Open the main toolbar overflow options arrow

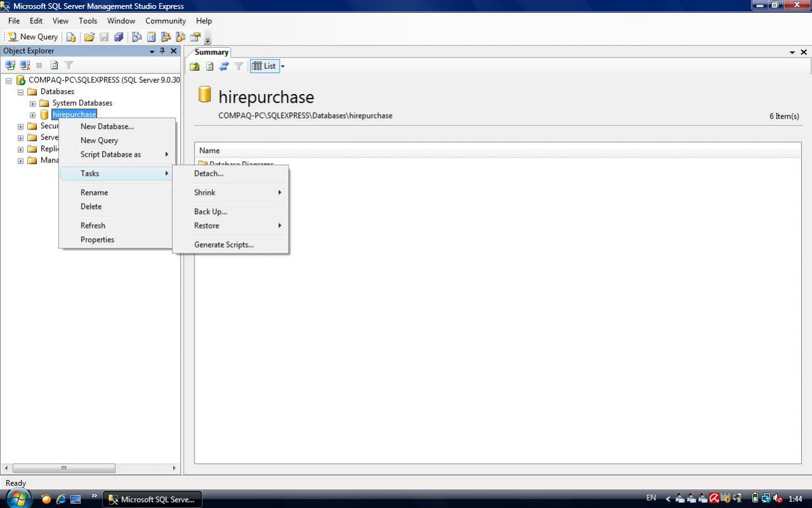tap(208, 39)
